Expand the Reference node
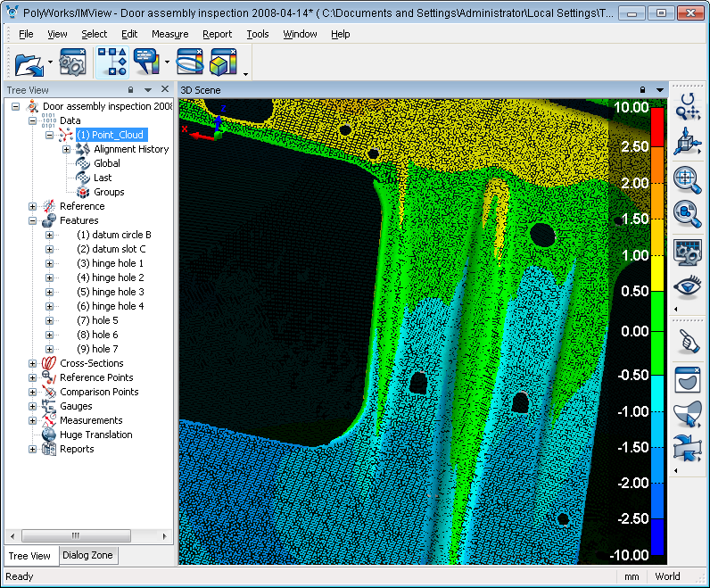 [x=33, y=206]
